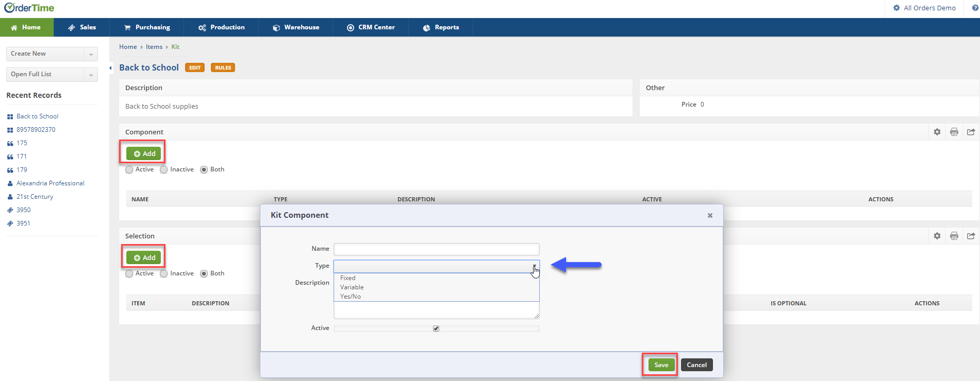Collapse the left sidebar arrow
The image size is (980, 381).
[x=110, y=68]
